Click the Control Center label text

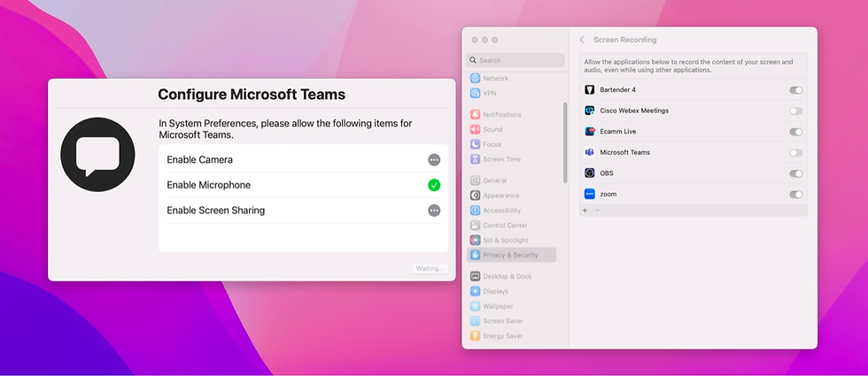pos(506,225)
